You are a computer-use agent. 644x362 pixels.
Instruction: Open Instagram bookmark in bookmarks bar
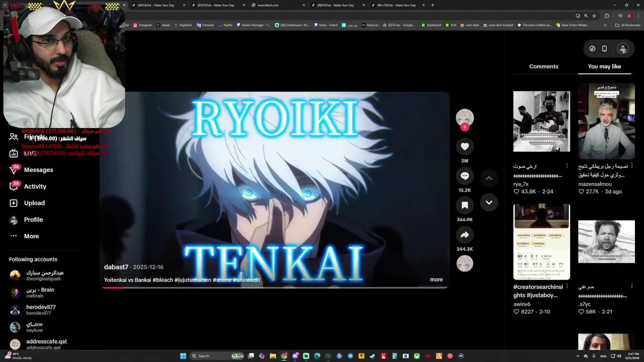143,25
